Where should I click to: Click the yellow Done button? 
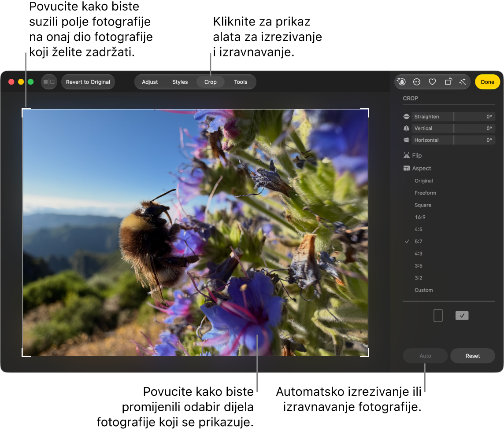[x=487, y=82]
